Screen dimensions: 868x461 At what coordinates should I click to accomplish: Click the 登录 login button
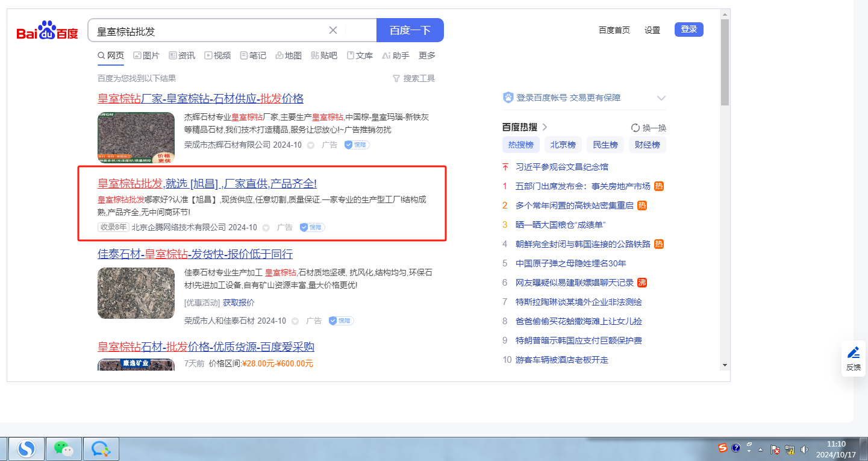pos(688,30)
